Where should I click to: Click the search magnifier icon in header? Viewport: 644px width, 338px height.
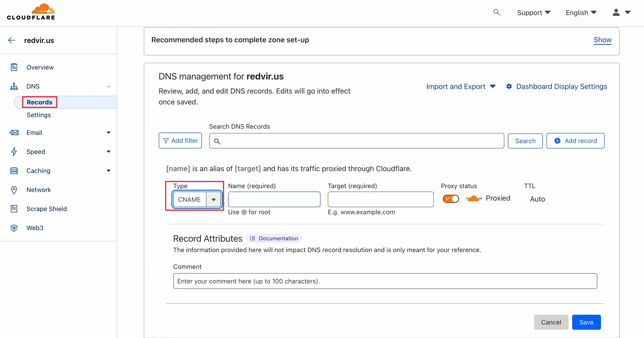tap(497, 12)
